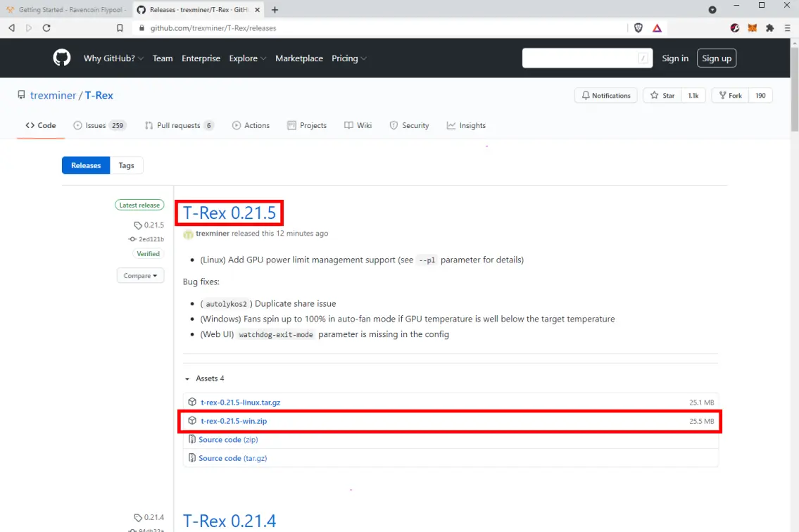Screen dimensions: 799x532
Task: Click the Notifications button
Action: point(606,95)
